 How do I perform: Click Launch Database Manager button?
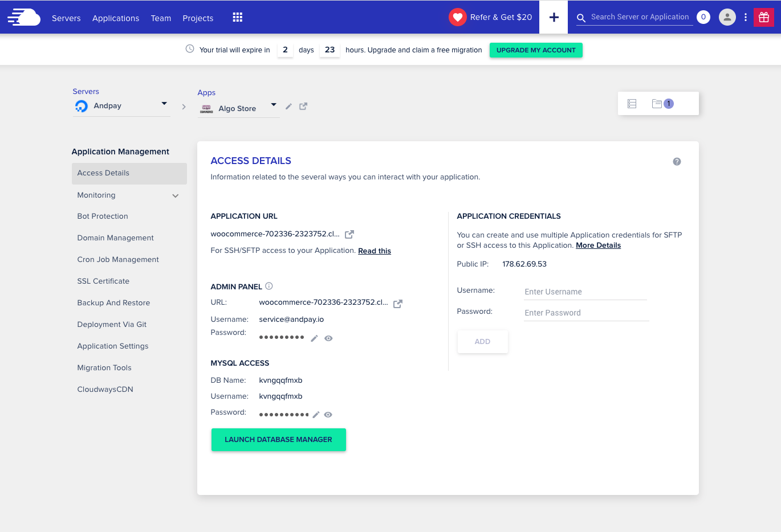(x=278, y=440)
